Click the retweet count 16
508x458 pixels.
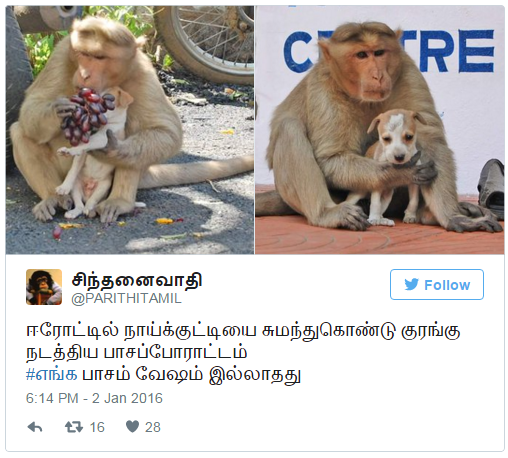click(x=97, y=427)
